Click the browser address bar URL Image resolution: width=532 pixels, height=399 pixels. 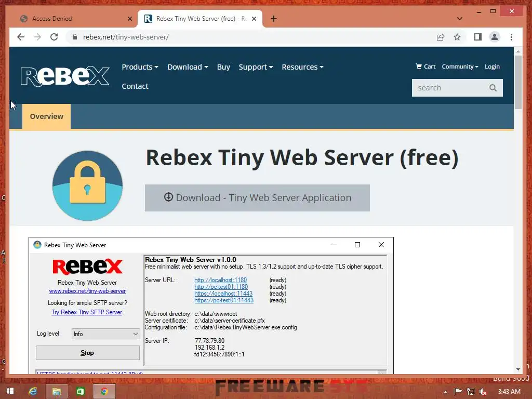[x=126, y=37]
